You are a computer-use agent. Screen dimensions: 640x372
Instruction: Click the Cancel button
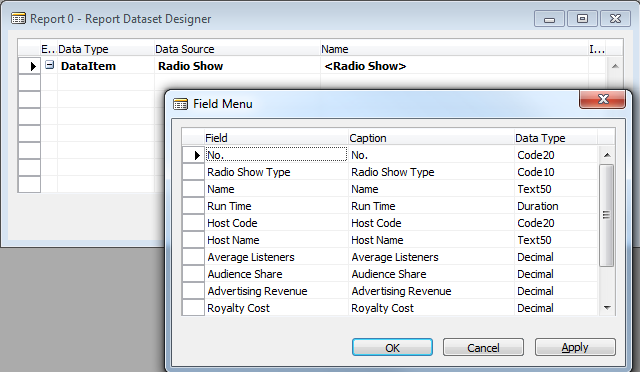(x=483, y=347)
